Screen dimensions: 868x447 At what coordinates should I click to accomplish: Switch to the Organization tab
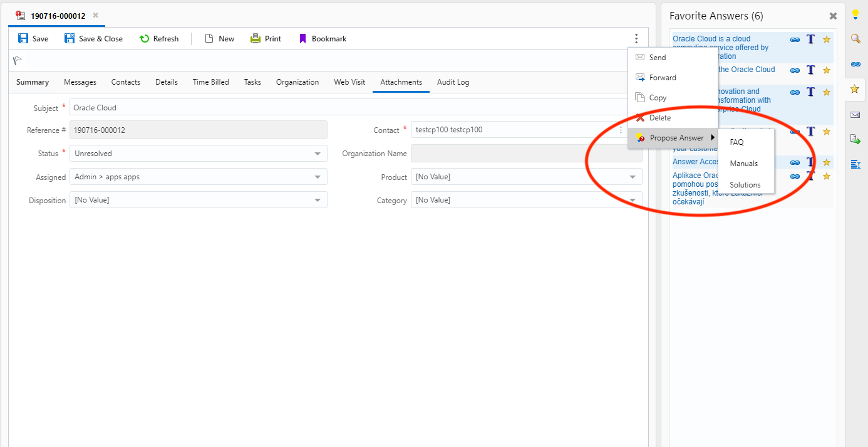click(x=297, y=82)
